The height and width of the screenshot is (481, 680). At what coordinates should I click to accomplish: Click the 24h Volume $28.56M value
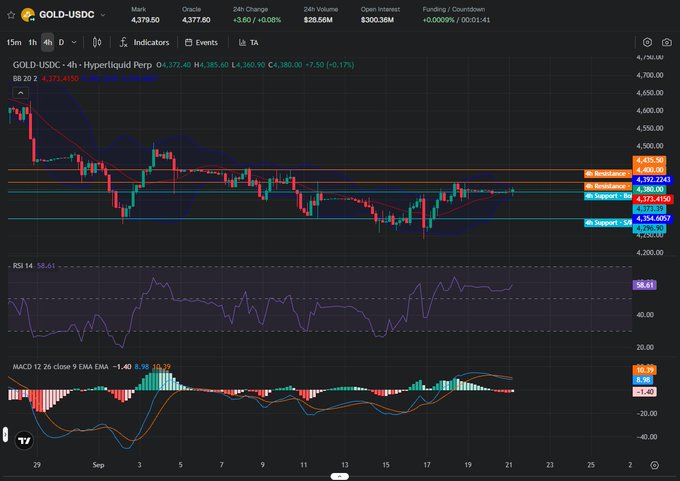(318, 20)
